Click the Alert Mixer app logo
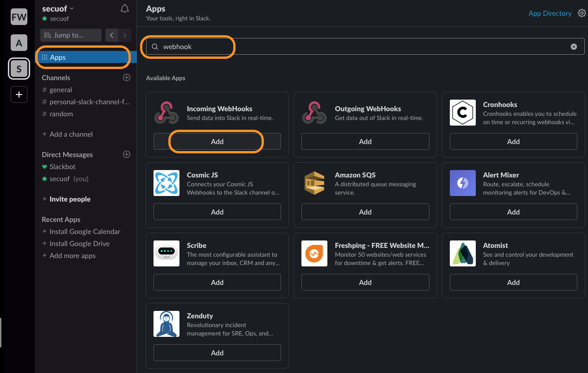This screenshot has width=588, height=373. 463,183
